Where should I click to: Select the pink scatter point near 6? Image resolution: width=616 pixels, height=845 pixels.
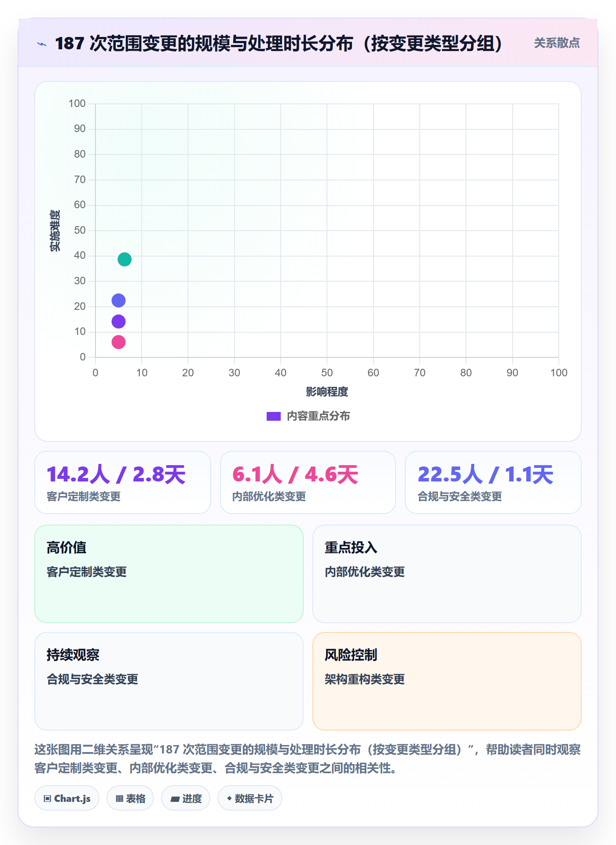point(118,342)
